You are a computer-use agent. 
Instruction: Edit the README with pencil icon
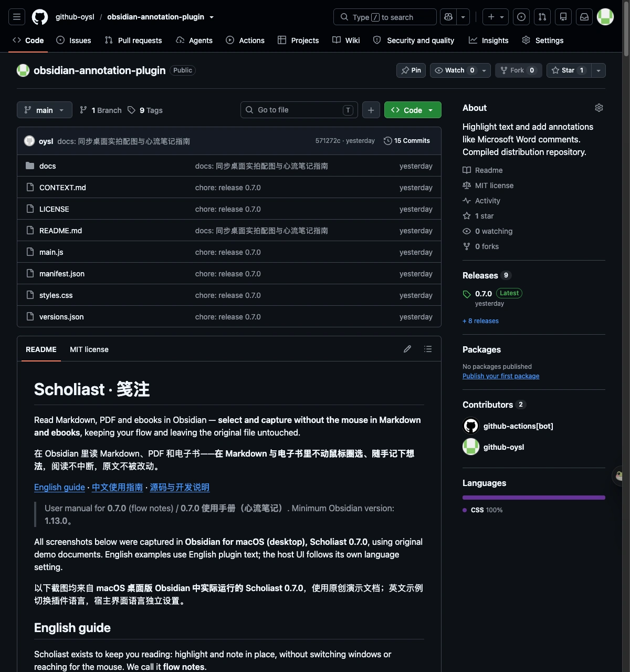[407, 349]
